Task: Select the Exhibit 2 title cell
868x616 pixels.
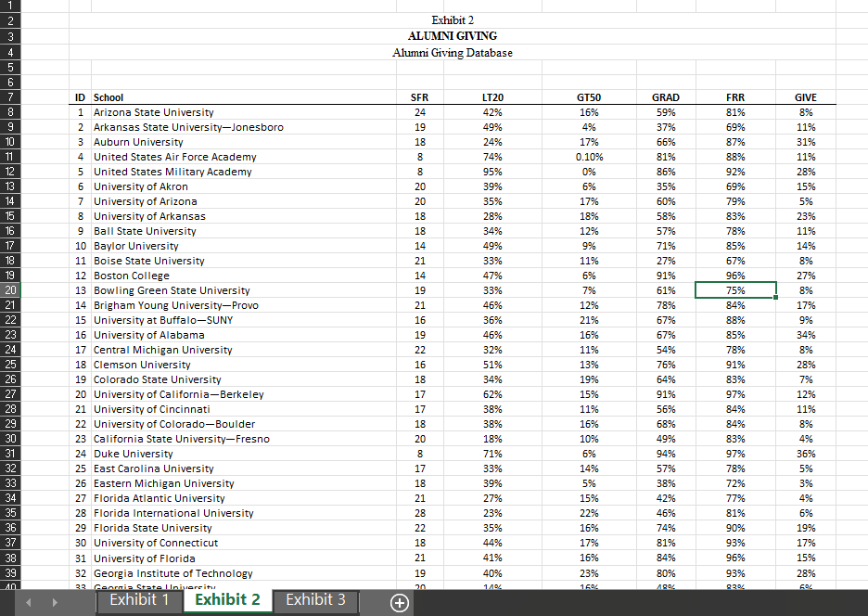Action: point(453,20)
